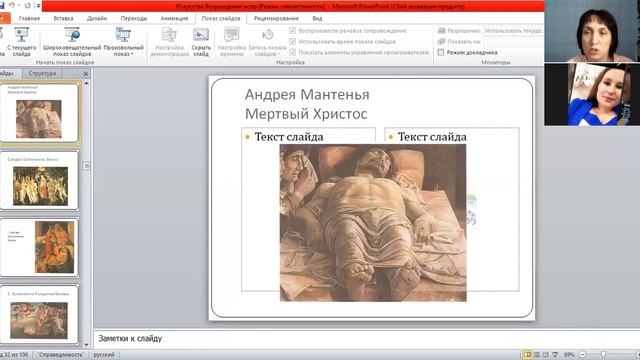Switch to the Дизайн ribbon tab
This screenshot has width=640, height=360.
coord(97,18)
